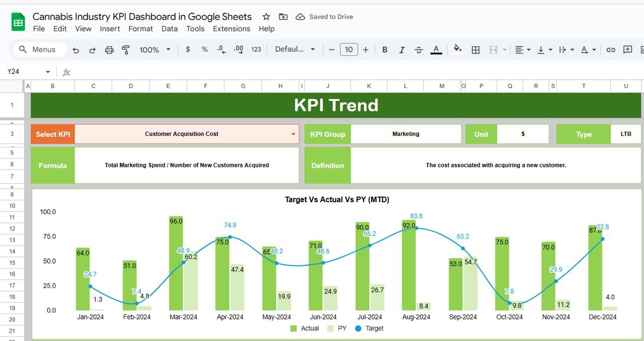This screenshot has width=644, height=341.
Task: Open the Extensions menu
Action: (231, 29)
